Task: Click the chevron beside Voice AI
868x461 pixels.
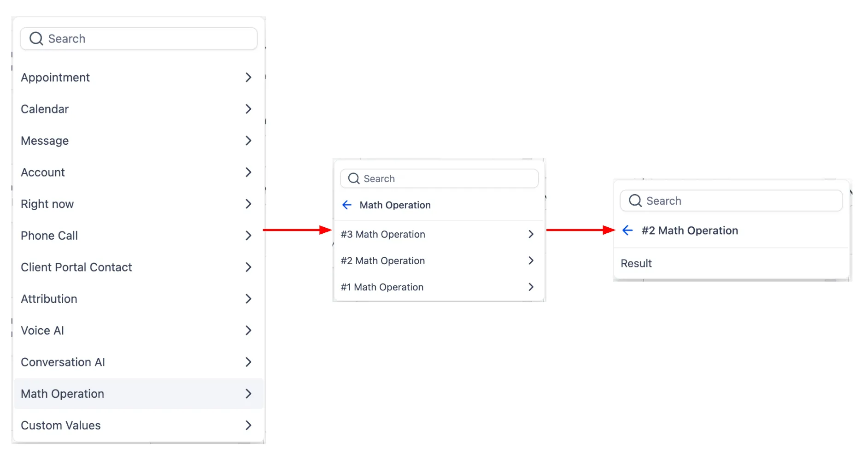Action: pos(249,330)
